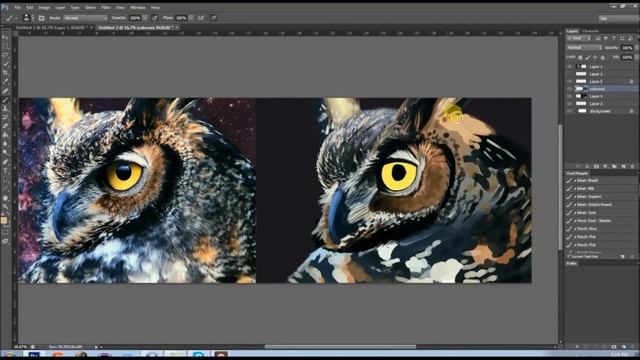
Task: Toggle lock all padlock icon
Action: pyautogui.click(x=602, y=58)
